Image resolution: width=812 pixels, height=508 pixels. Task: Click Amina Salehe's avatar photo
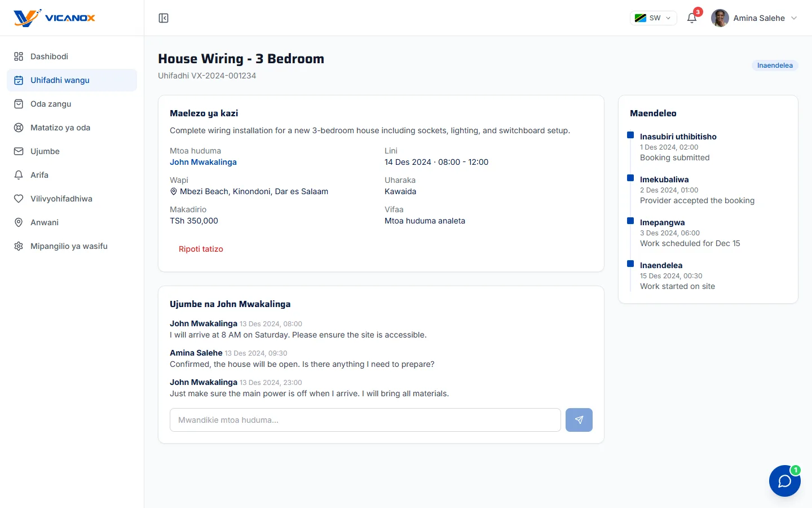coord(720,18)
